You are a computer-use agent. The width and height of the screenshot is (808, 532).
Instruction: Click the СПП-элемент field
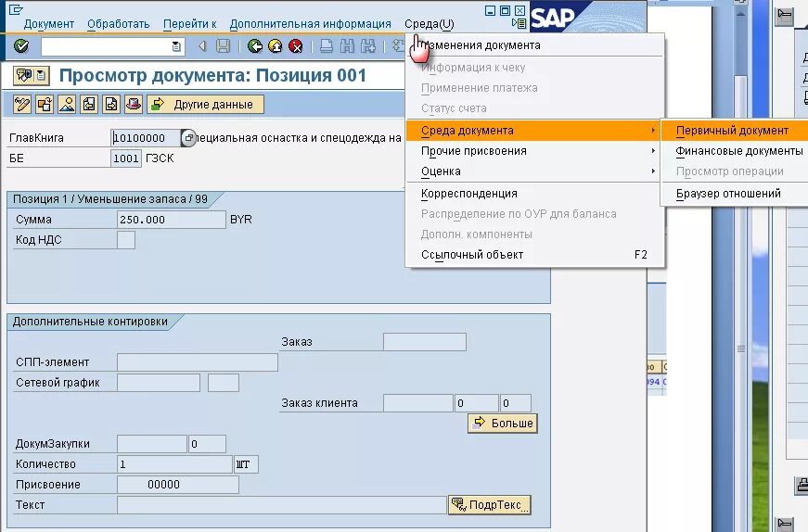[198, 362]
